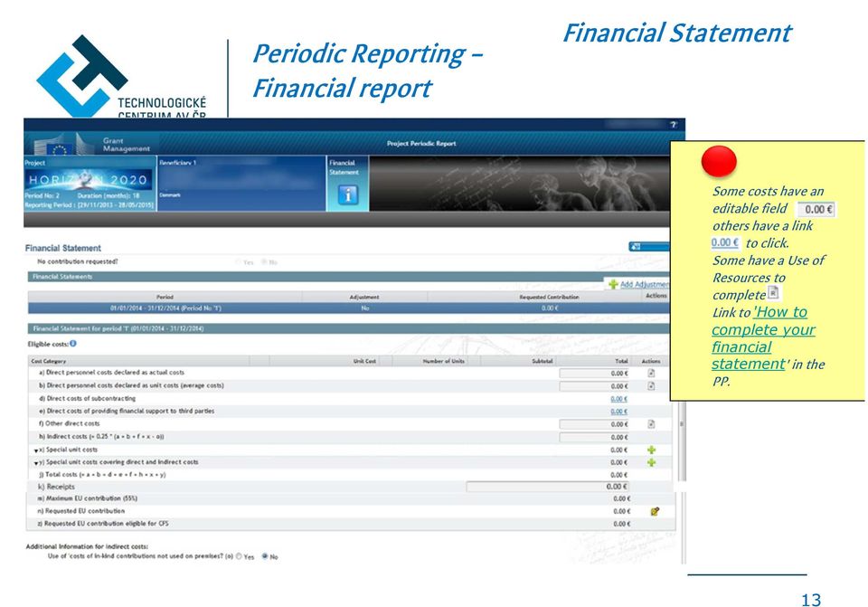Click the Period column header
The width and height of the screenshot is (868, 607).
pyautogui.click(x=165, y=297)
